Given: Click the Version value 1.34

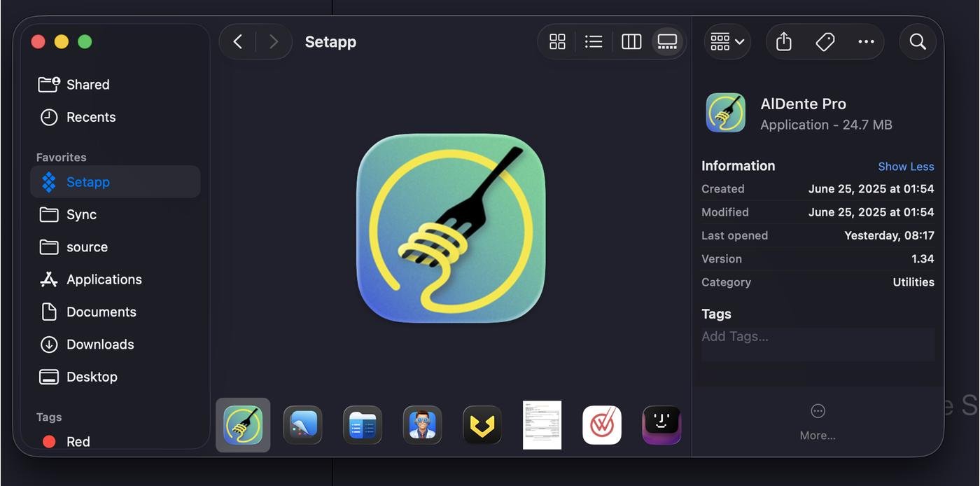Looking at the screenshot, I should click(x=923, y=259).
